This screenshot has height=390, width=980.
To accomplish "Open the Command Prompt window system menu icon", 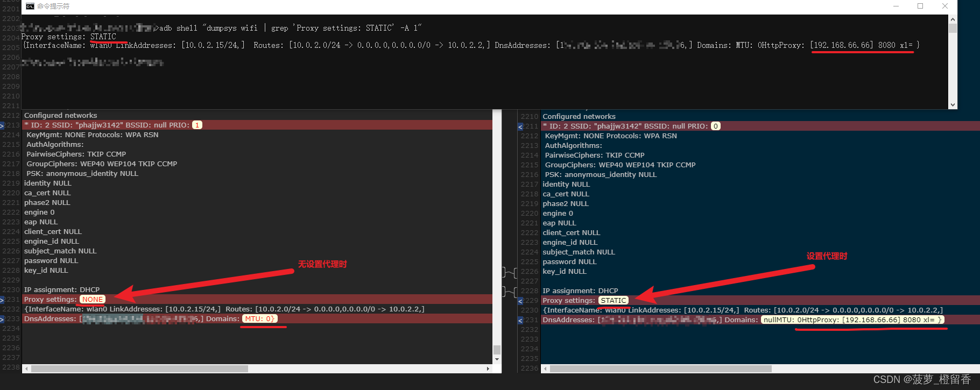I will click(30, 6).
